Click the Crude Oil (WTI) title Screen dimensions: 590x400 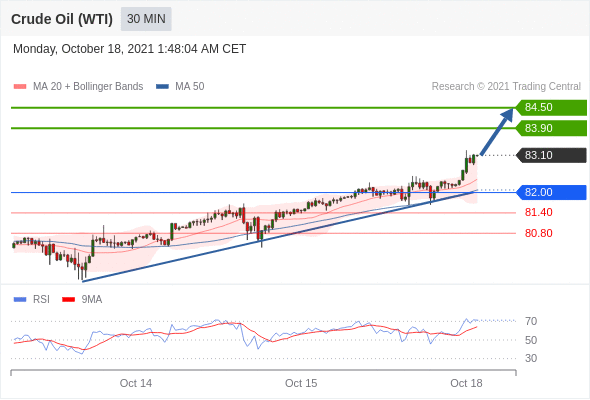coord(62,19)
